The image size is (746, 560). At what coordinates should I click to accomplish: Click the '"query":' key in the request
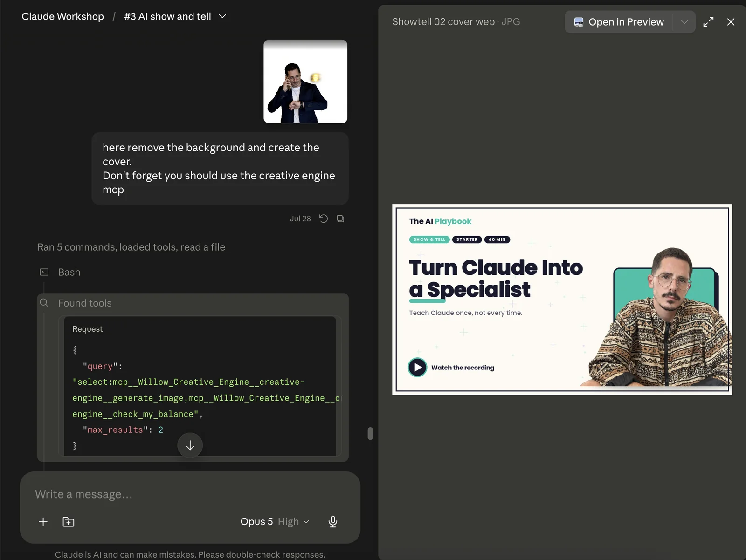click(x=103, y=367)
